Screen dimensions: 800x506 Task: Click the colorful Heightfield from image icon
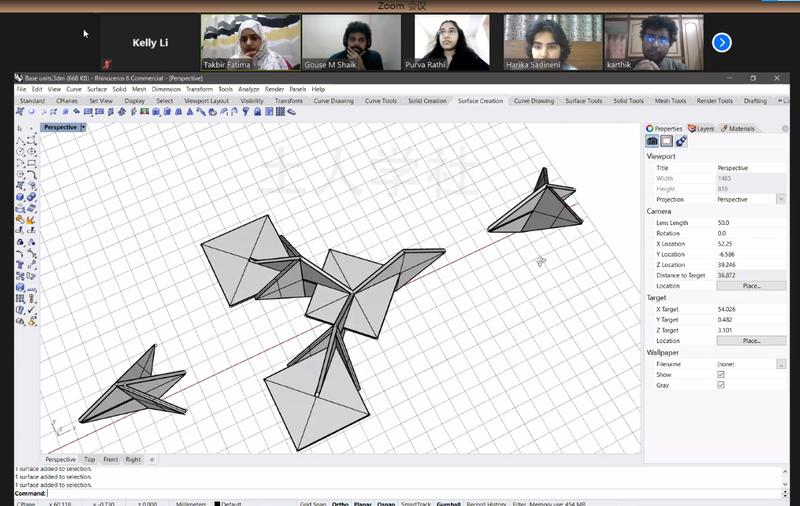tap(145, 112)
